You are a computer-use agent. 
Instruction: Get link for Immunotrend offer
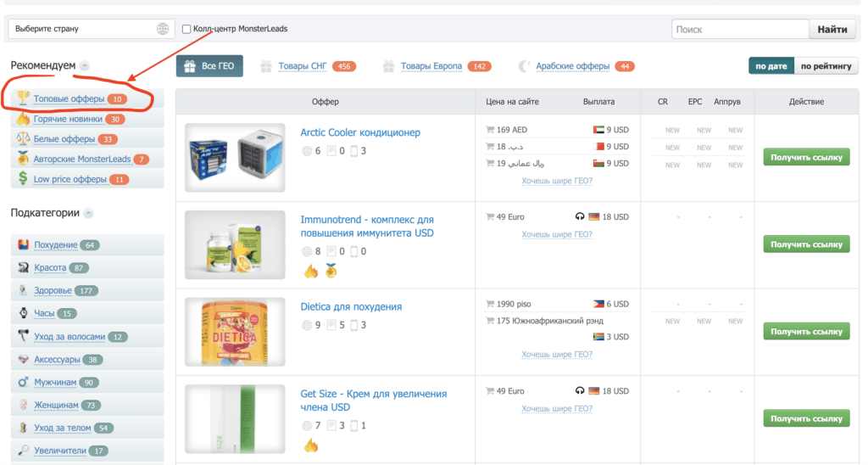tap(806, 244)
